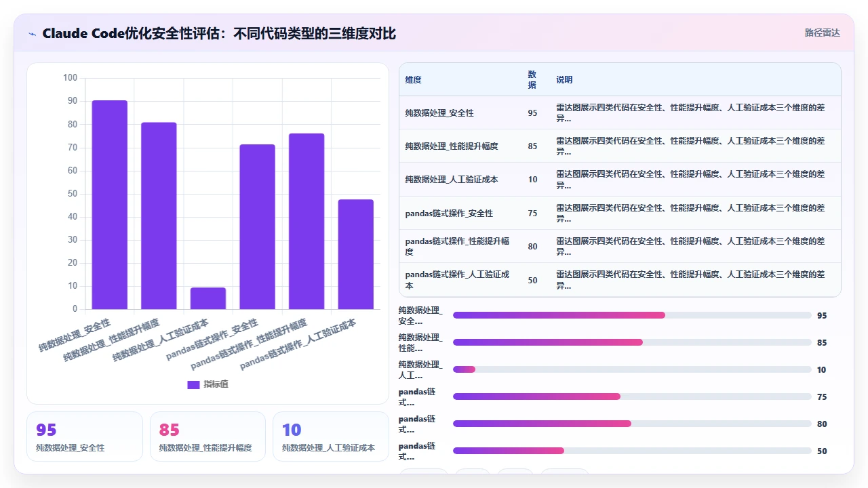Click x-axis label pandas链式操作_人工验证成本
Image resolution: width=868 pixels, height=488 pixels.
pyautogui.click(x=298, y=344)
